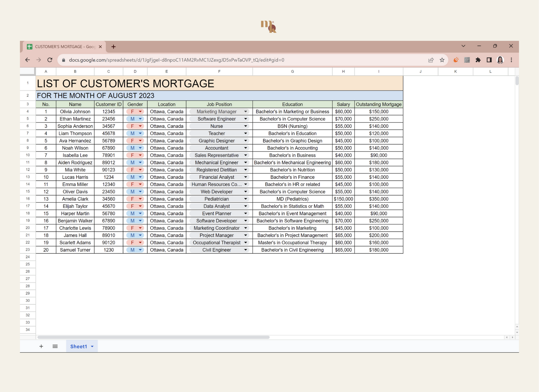Click the user profile avatar

pos(500,60)
